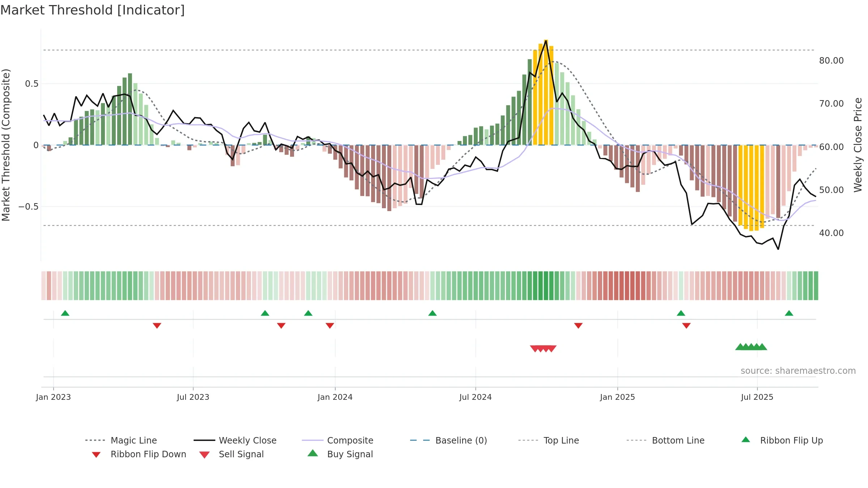Click the last green flip-up marker after Jul 2025

click(789, 313)
